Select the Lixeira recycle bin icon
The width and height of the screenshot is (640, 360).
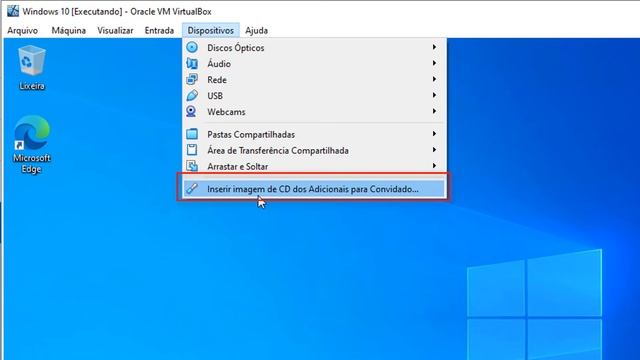tap(31, 60)
